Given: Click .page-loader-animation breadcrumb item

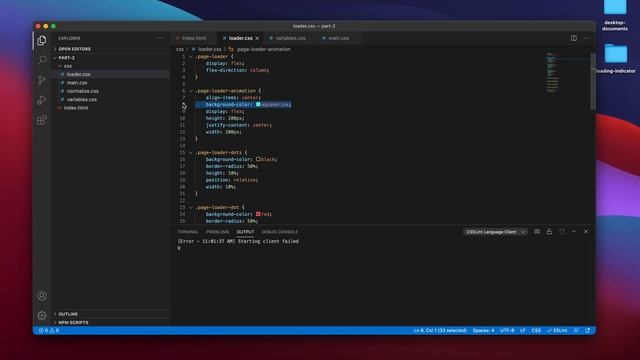Looking at the screenshot, I should [x=263, y=49].
